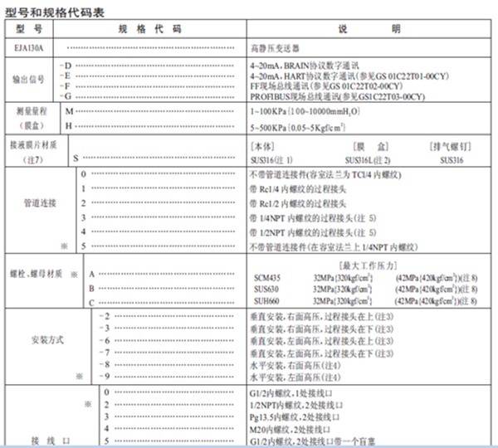This screenshot has height=448, width=498.
Task: Select the 型号 column header
Action: 29,29
